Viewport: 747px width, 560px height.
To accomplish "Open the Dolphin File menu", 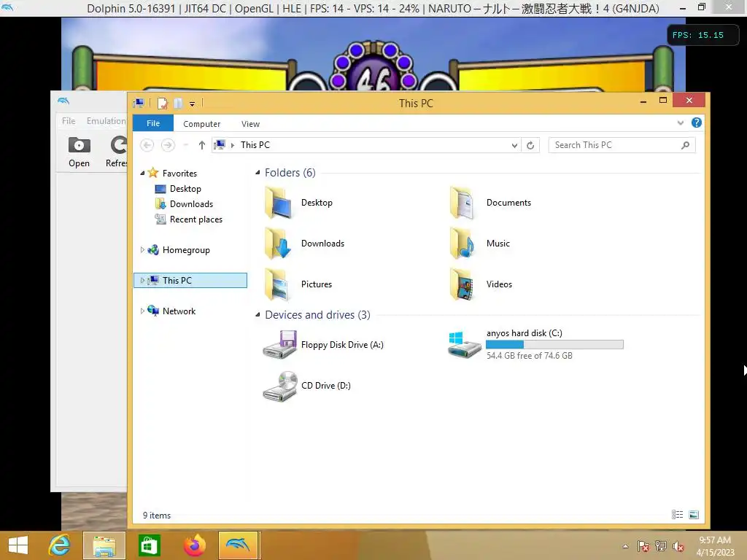I will point(69,121).
